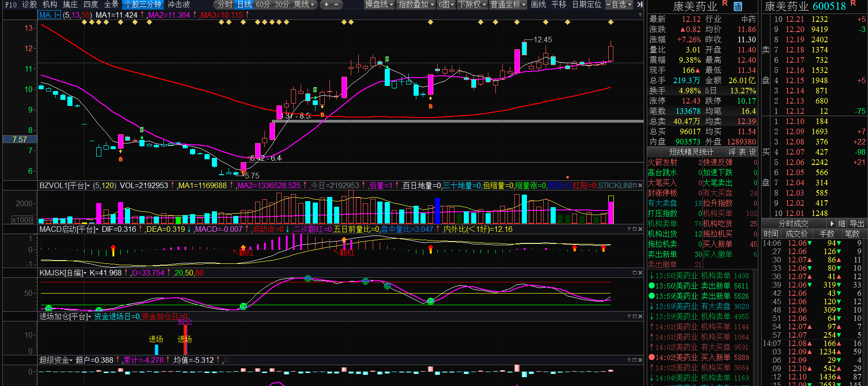The width and height of the screenshot is (868, 386).
Task: Switch chart to 日线 daily period
Action: pyautogui.click(x=244, y=5)
